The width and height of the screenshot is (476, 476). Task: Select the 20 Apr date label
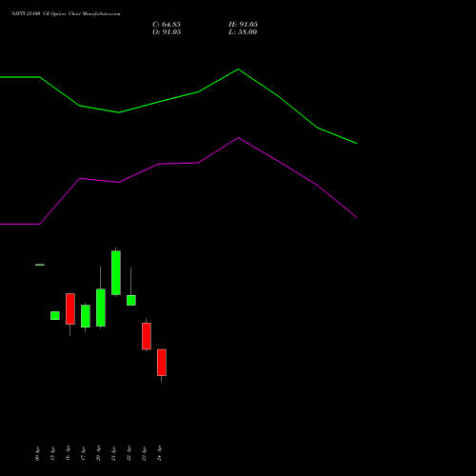98,453
